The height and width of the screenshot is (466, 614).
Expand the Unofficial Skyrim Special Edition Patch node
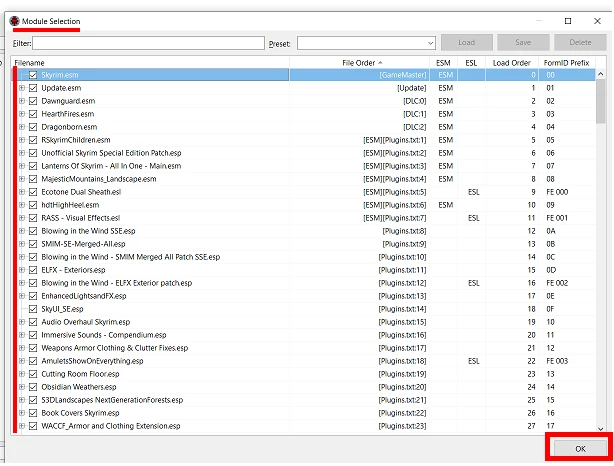point(22,153)
